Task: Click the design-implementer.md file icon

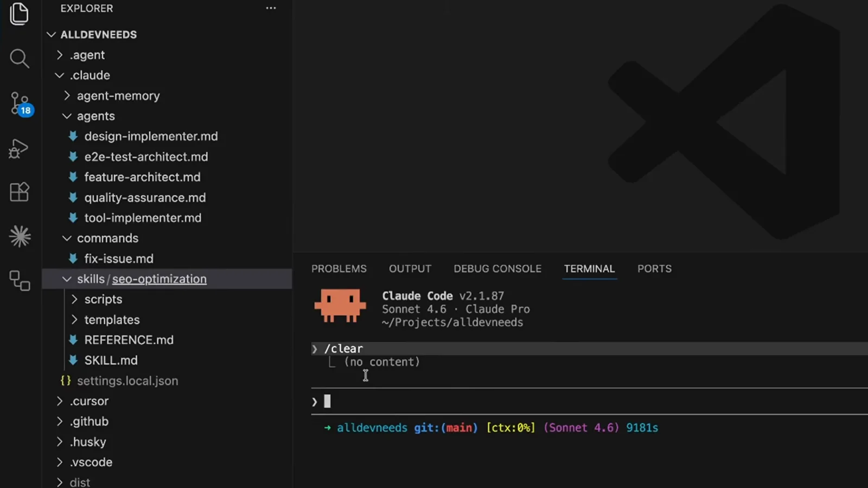Action: [x=73, y=136]
